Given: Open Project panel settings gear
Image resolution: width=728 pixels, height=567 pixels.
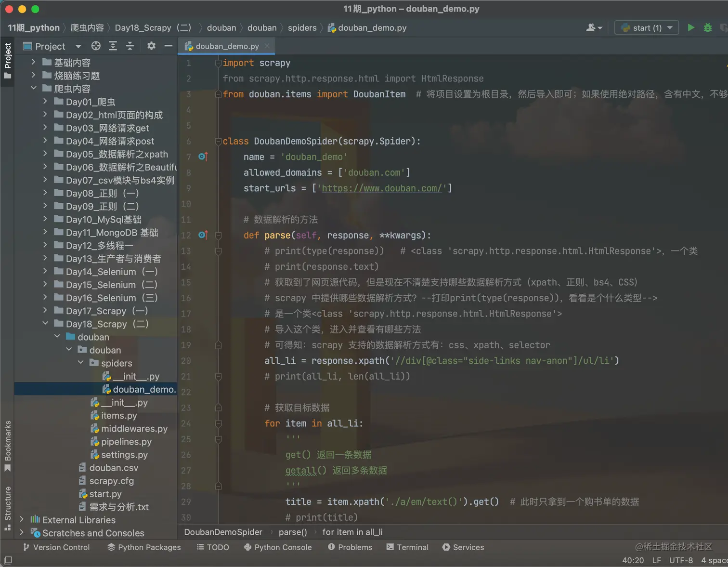Looking at the screenshot, I should click(x=151, y=46).
